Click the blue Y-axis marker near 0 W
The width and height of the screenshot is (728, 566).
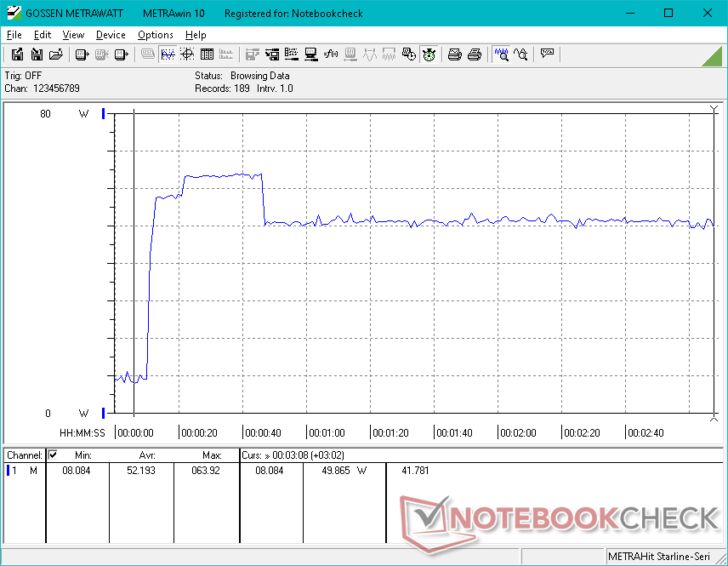click(104, 414)
